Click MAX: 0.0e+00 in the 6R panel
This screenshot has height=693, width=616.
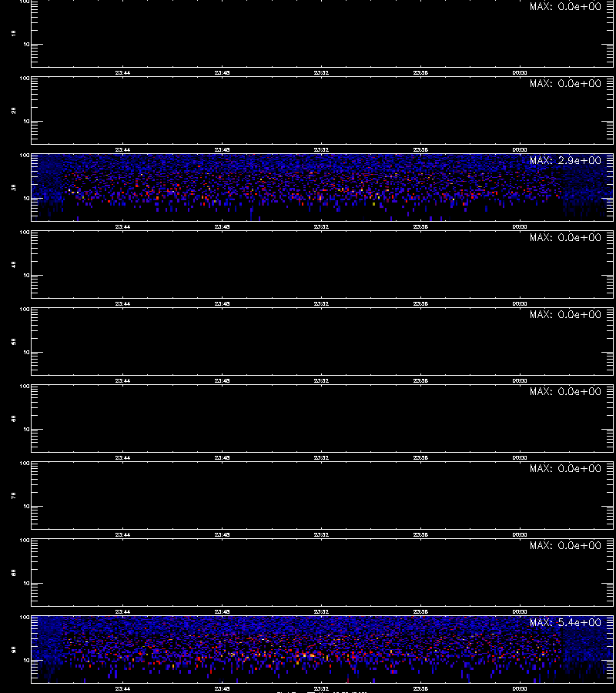[565, 392]
